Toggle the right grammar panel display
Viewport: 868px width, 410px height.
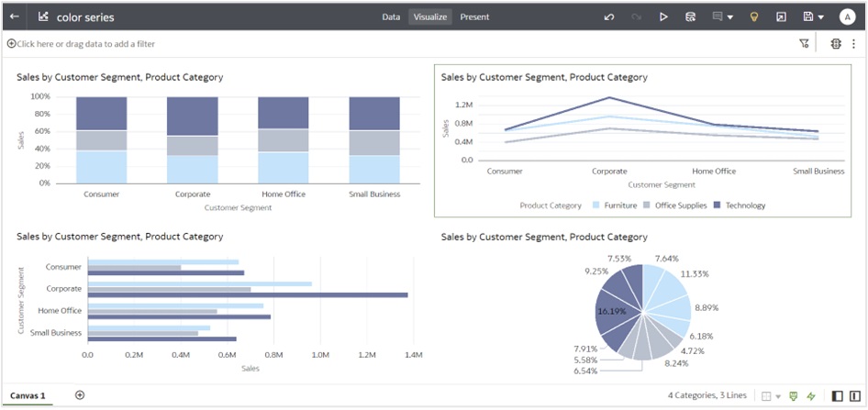tap(855, 396)
